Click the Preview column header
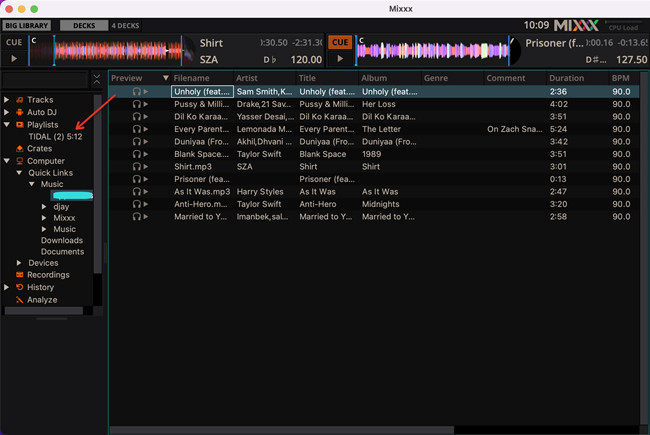 pos(140,78)
